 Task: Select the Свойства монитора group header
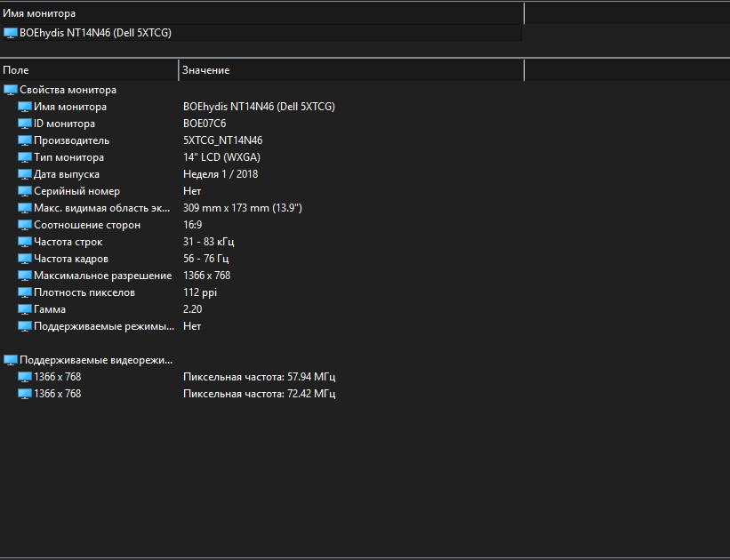(68, 90)
